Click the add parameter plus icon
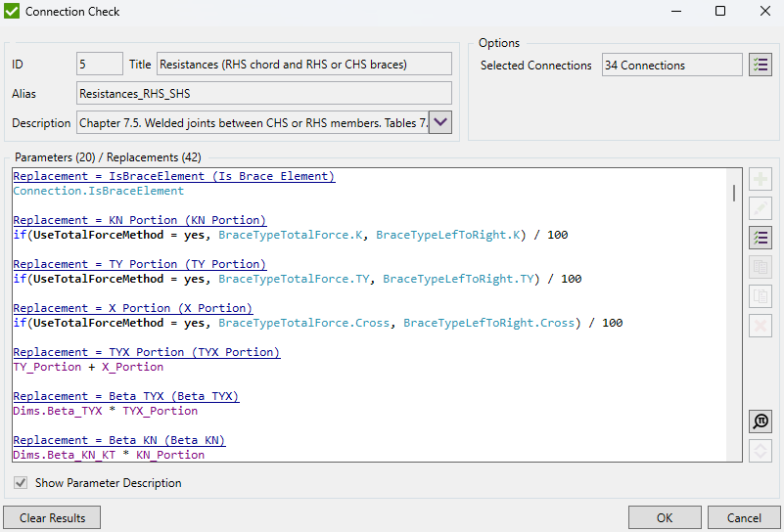 coord(761,179)
